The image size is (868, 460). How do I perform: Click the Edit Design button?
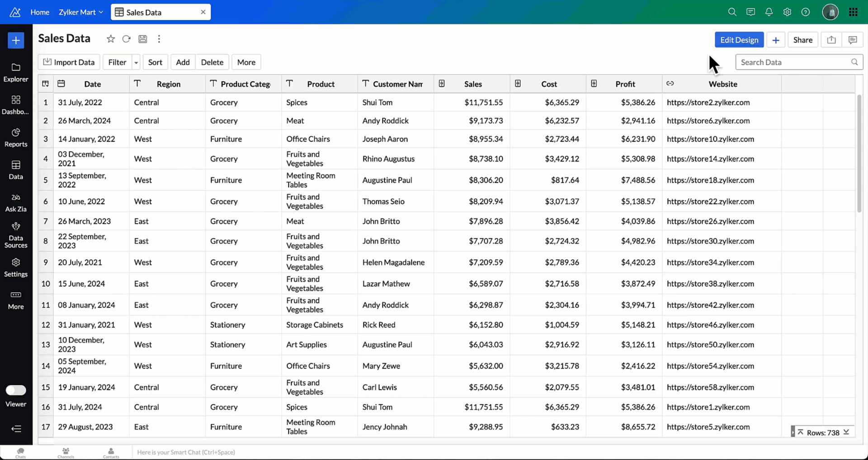click(739, 40)
